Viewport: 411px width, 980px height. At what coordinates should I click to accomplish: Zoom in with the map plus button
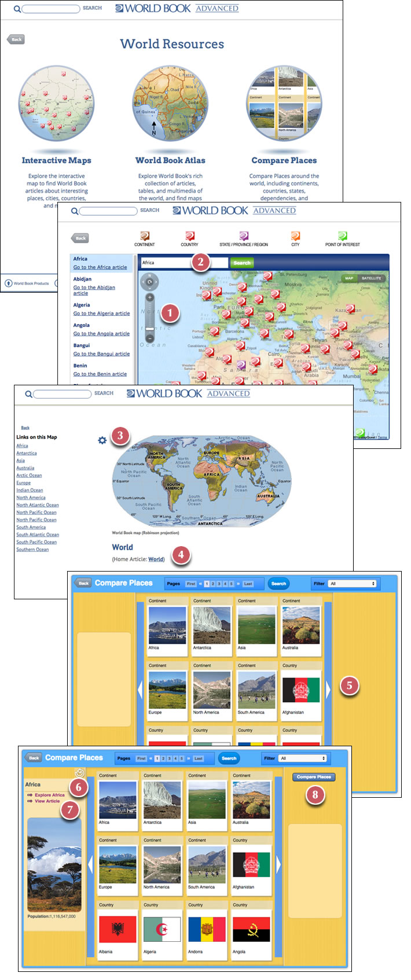pos(149,297)
